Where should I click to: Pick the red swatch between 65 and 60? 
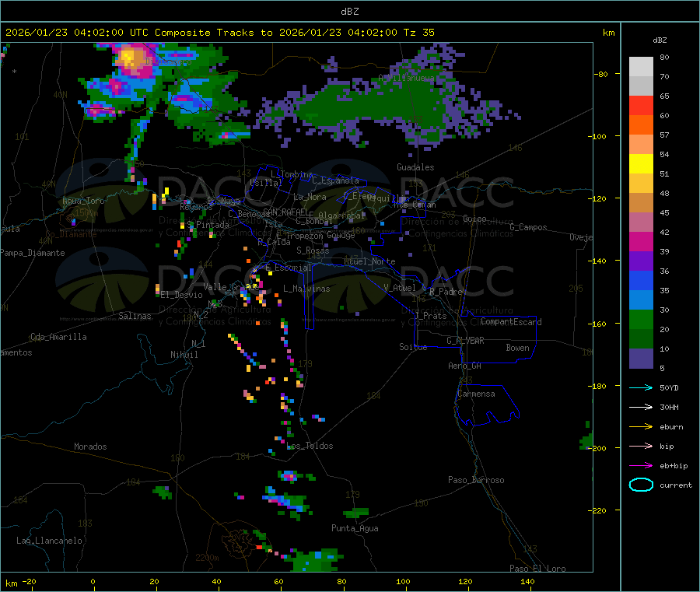point(641,105)
